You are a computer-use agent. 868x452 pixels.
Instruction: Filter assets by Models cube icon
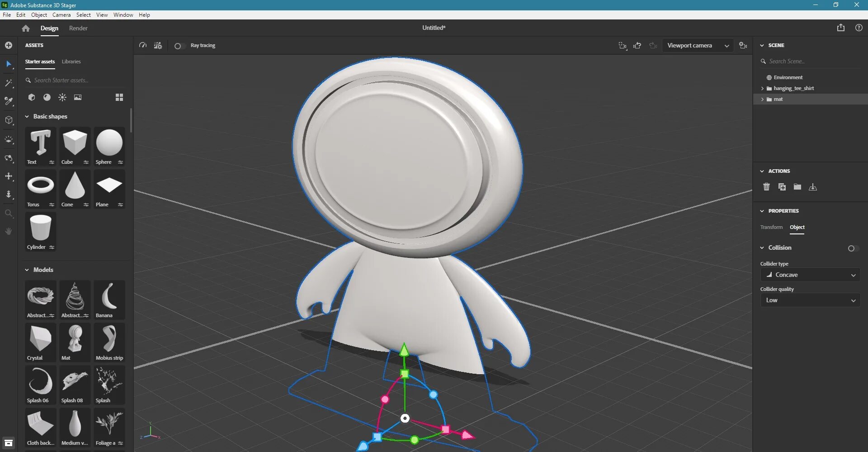pos(32,97)
